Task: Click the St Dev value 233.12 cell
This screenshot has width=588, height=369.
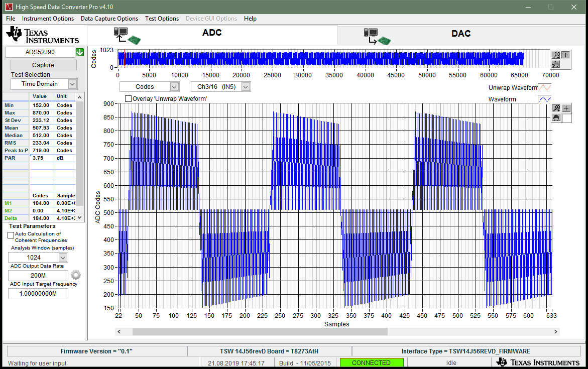Action: (42, 120)
